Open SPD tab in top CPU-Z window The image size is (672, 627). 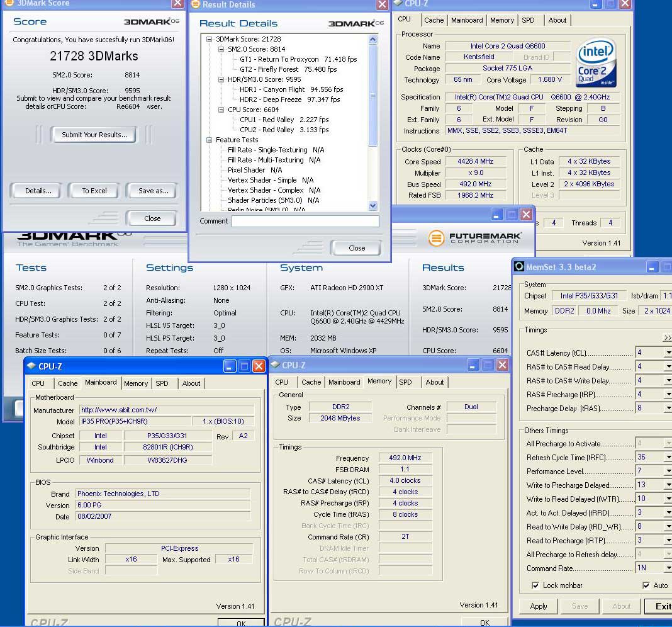[528, 20]
